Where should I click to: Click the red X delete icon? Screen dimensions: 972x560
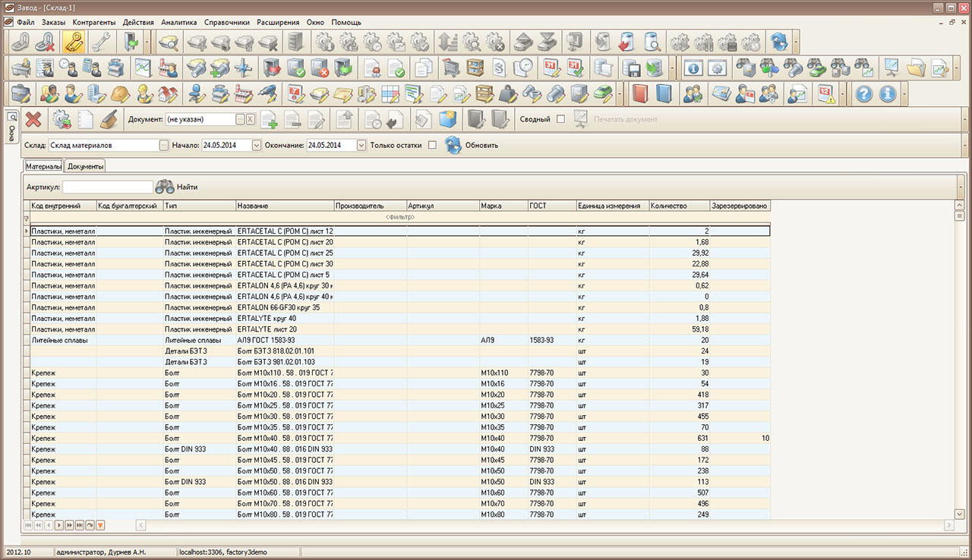point(33,119)
